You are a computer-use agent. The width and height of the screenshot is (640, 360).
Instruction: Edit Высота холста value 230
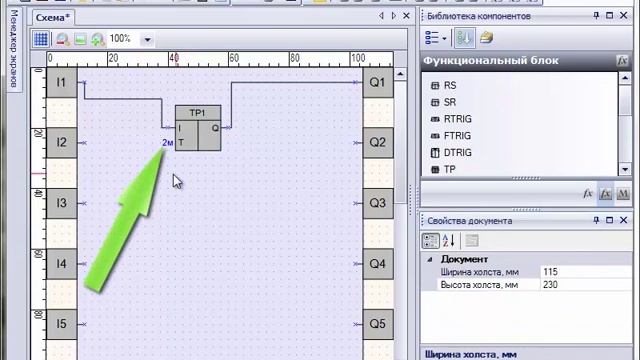tap(586, 285)
